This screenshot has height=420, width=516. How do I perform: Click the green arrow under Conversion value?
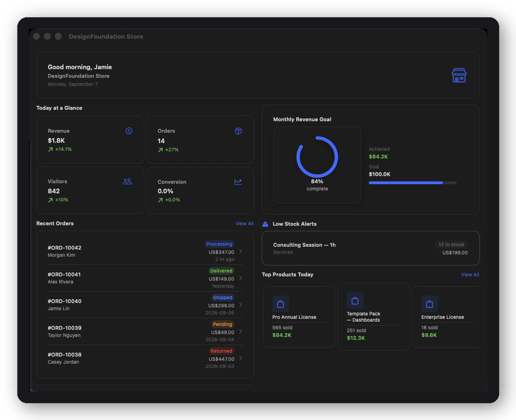pos(160,200)
